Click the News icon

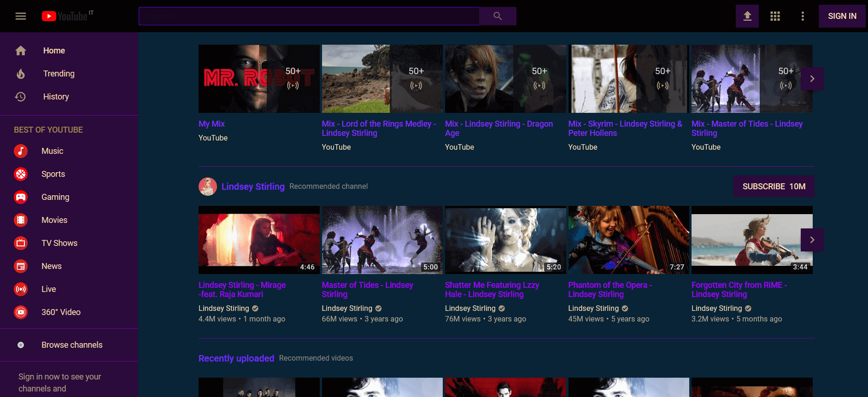click(x=21, y=266)
